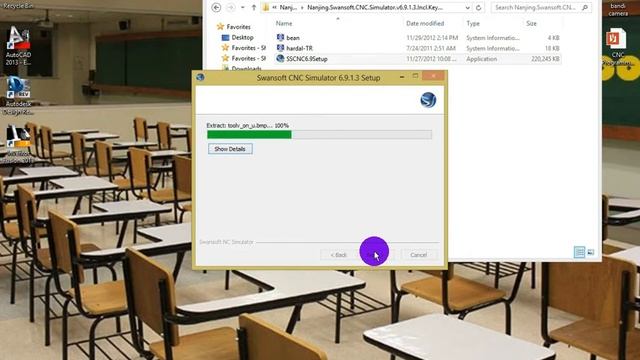Select the SSCNC6.9Setup application icon
640x360 pixels.
[x=280, y=59]
